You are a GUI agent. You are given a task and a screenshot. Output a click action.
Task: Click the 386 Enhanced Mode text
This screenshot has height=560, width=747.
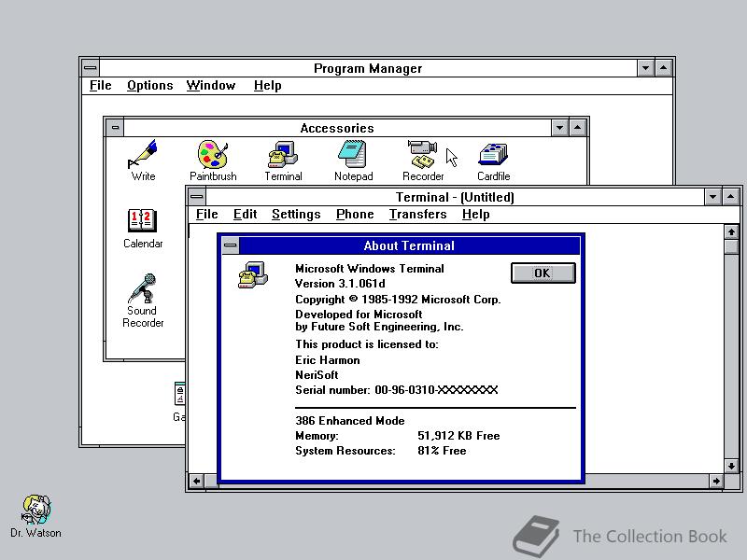pyautogui.click(x=349, y=421)
